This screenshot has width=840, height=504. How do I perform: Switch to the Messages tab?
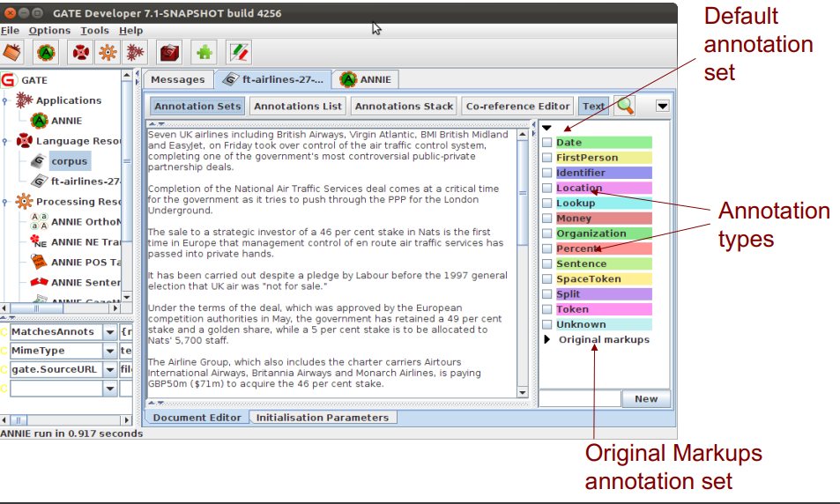(x=178, y=80)
